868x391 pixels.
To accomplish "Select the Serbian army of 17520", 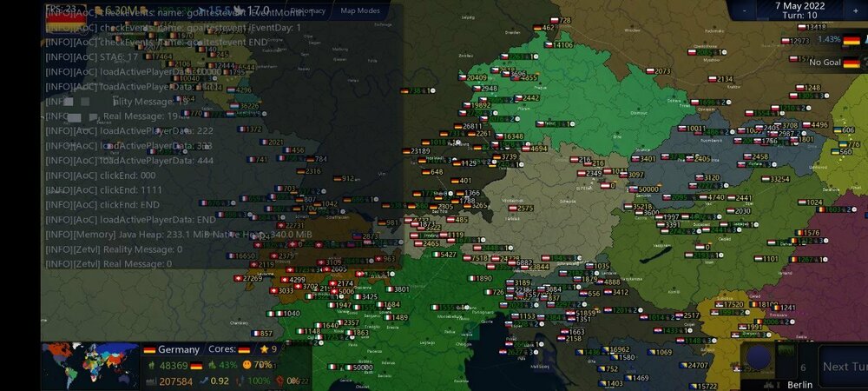I will pyautogui.click(x=729, y=305).
